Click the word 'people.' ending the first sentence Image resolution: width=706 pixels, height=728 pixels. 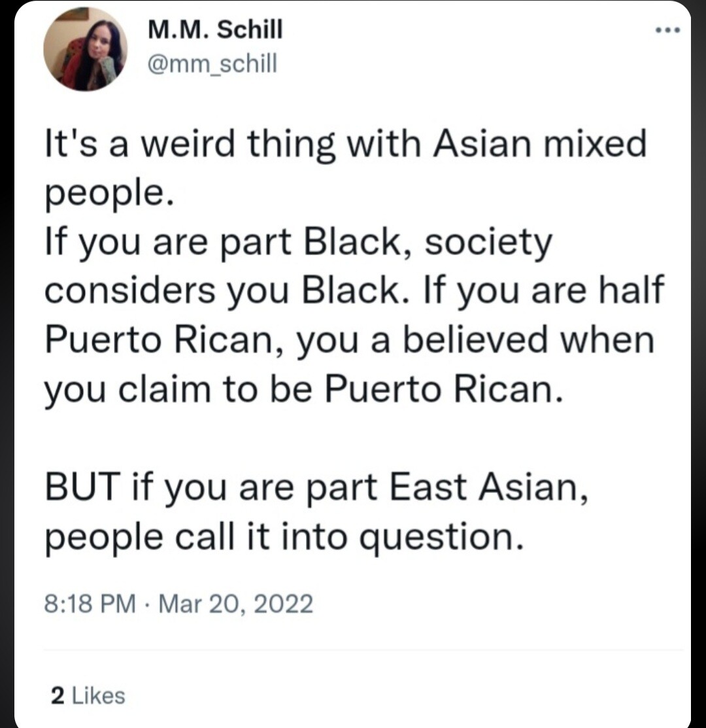click(x=109, y=194)
